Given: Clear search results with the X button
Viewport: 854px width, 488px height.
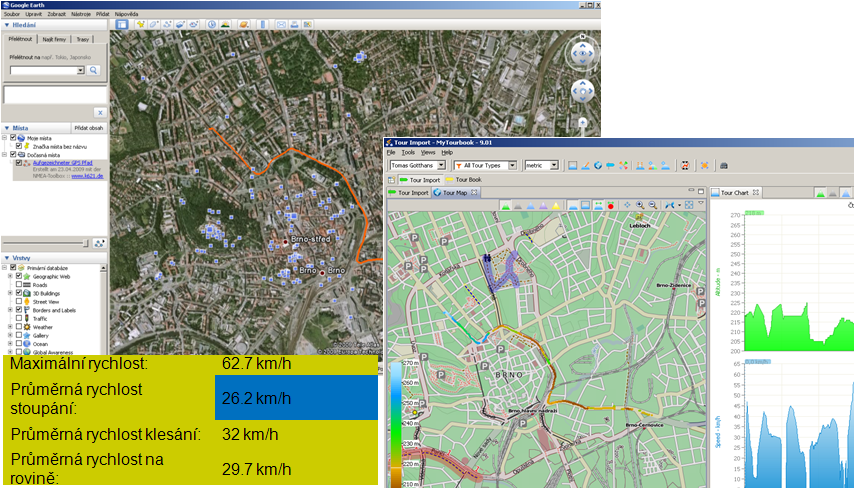Looking at the screenshot, I should coord(100,113).
